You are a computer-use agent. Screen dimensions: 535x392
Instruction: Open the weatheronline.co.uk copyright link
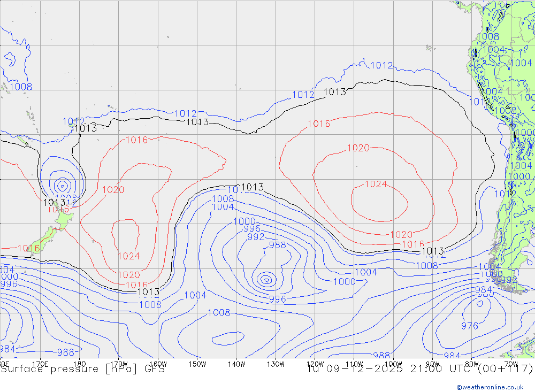(x=490, y=387)
